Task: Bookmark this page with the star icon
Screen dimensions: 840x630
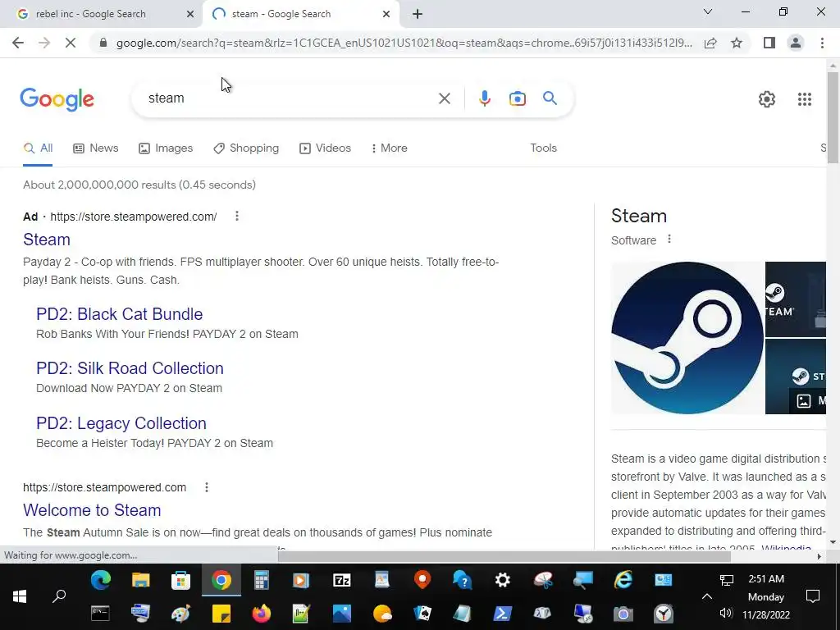Action: 737,43
